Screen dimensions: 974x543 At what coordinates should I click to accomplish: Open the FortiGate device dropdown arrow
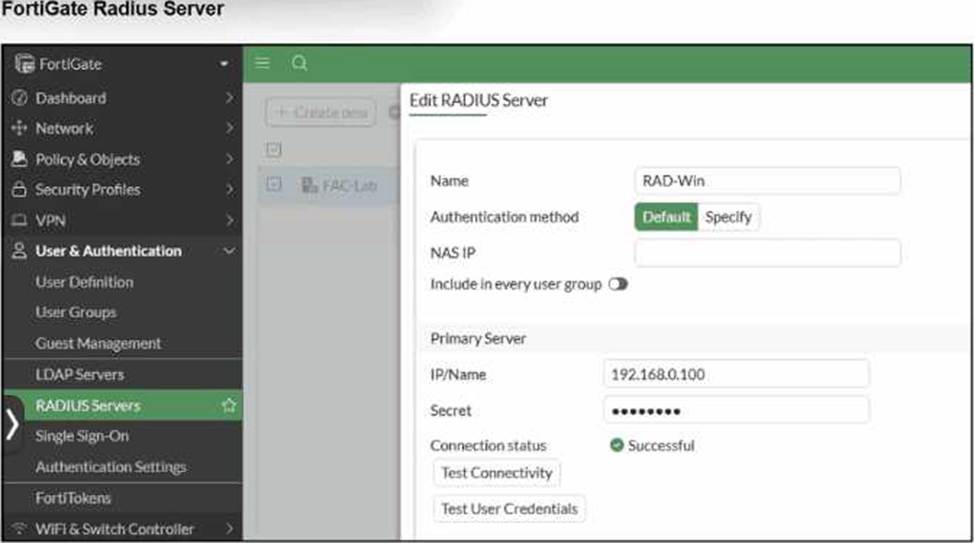click(225, 65)
